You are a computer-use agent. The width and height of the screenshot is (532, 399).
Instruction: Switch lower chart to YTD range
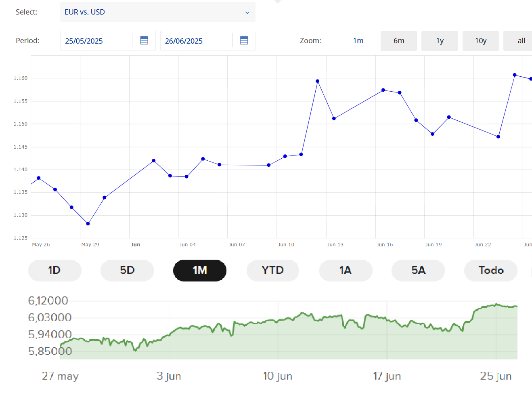coord(273,270)
